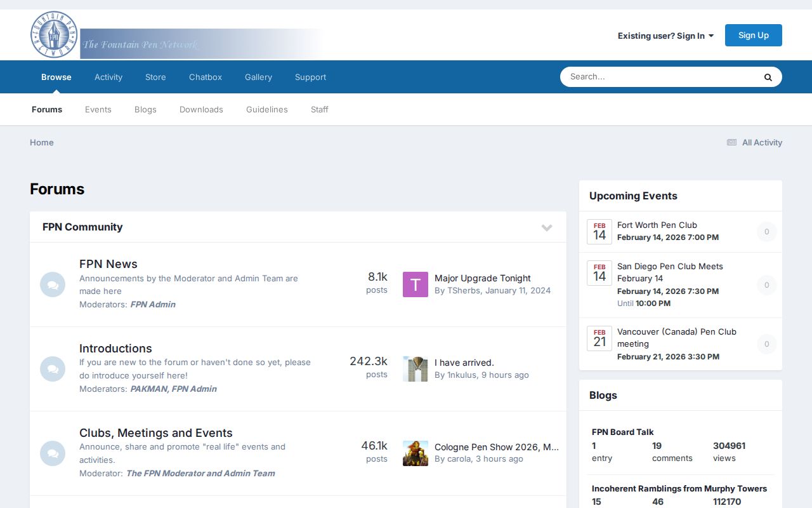Screen dimensions: 812x508
Task: Select the Guidelines tab
Action: [266, 109]
